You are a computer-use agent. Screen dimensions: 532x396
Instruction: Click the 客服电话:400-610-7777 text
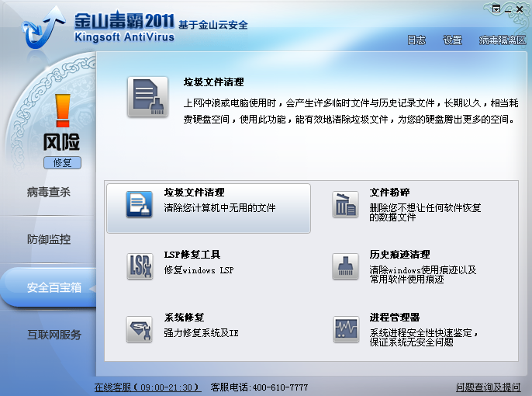point(259,387)
